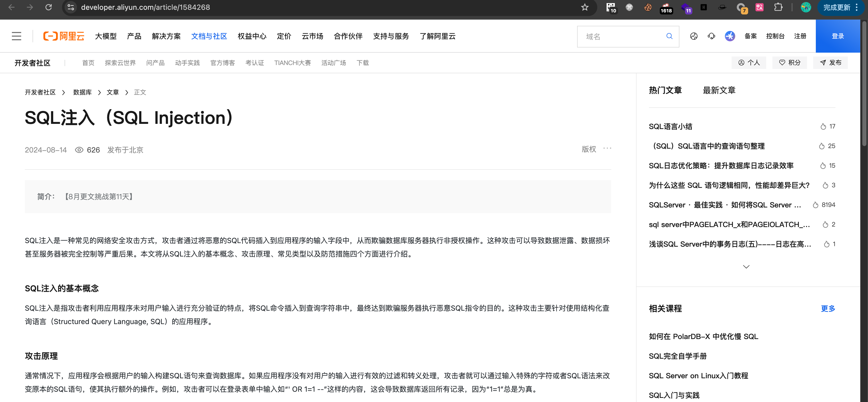Click the browser refresh icon
The width and height of the screenshot is (868, 402).
[48, 7]
